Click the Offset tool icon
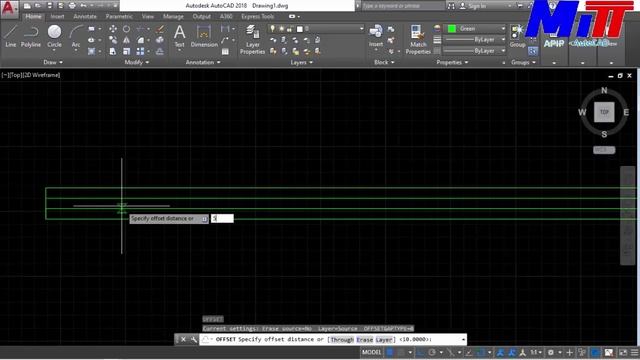The height and width of the screenshot is (360, 640). click(160, 51)
